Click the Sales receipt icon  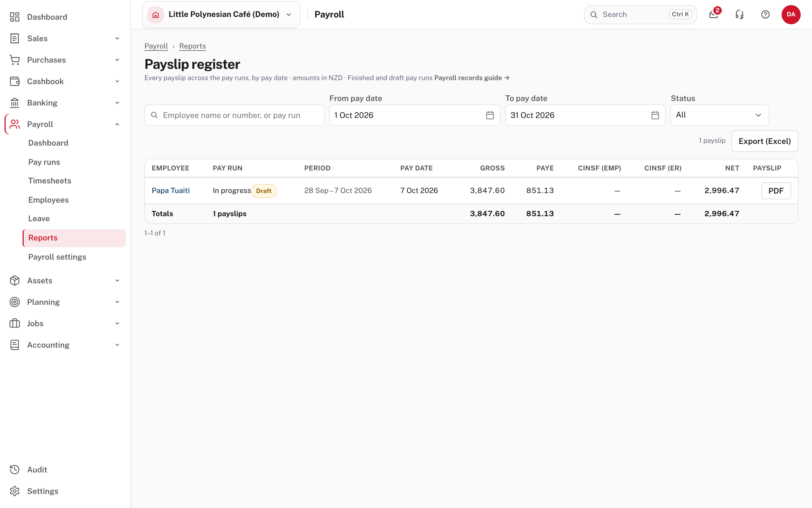[x=14, y=38]
